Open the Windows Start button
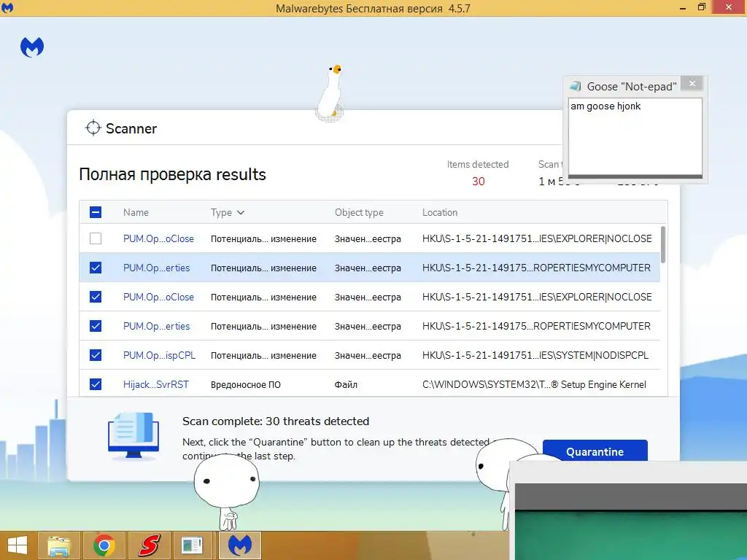This screenshot has width=747, height=560. (18, 545)
